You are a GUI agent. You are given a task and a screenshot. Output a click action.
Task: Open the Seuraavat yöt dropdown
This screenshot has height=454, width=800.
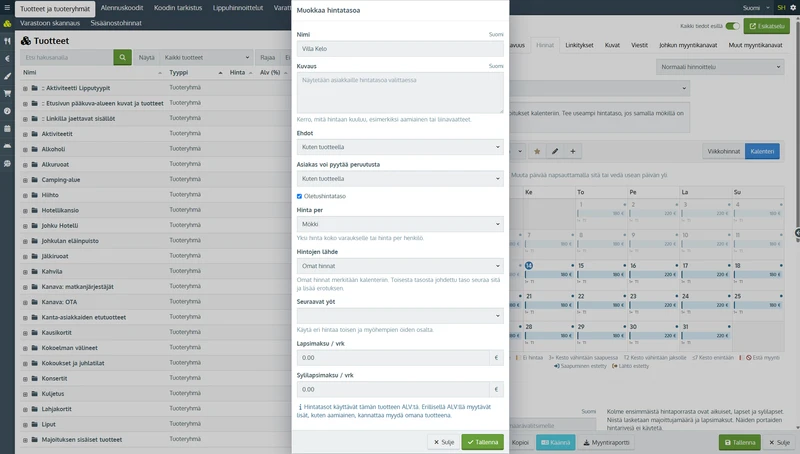[400, 316]
